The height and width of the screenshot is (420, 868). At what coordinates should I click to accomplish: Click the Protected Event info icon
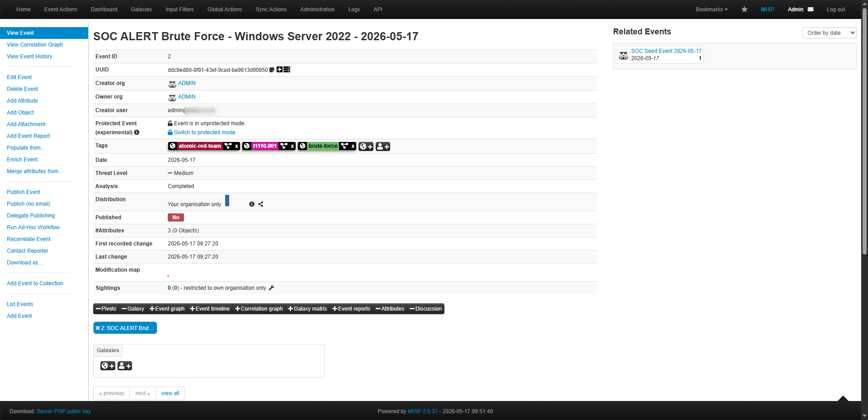137,132
